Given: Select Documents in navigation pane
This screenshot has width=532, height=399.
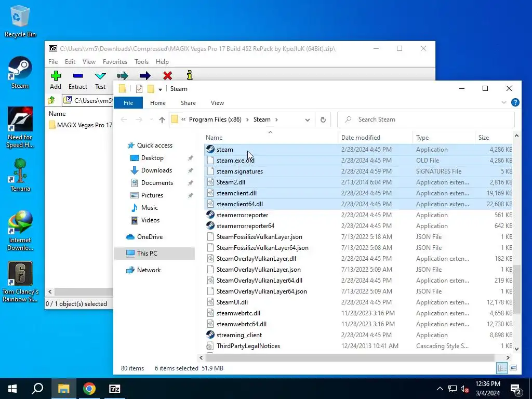Looking at the screenshot, I should tap(157, 183).
